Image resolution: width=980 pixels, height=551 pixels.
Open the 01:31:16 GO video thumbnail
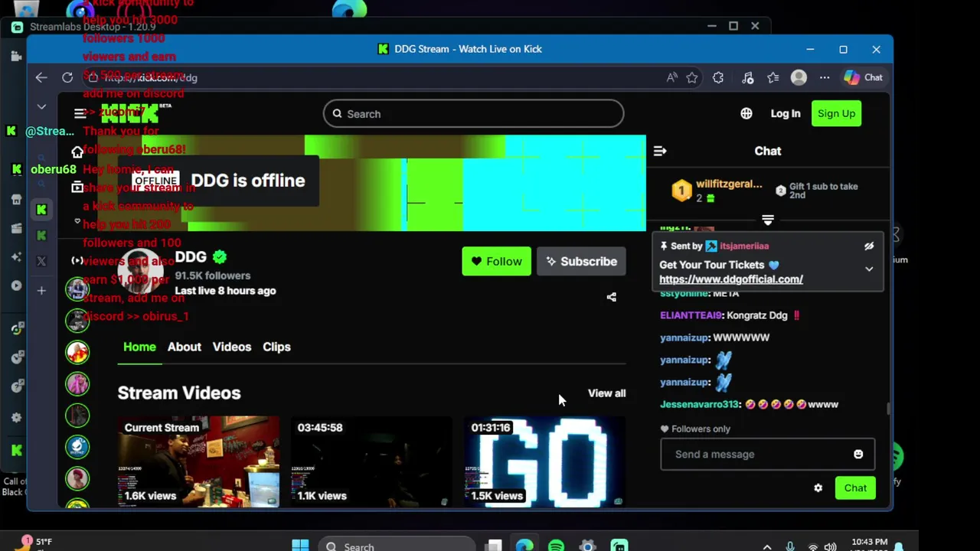(545, 461)
